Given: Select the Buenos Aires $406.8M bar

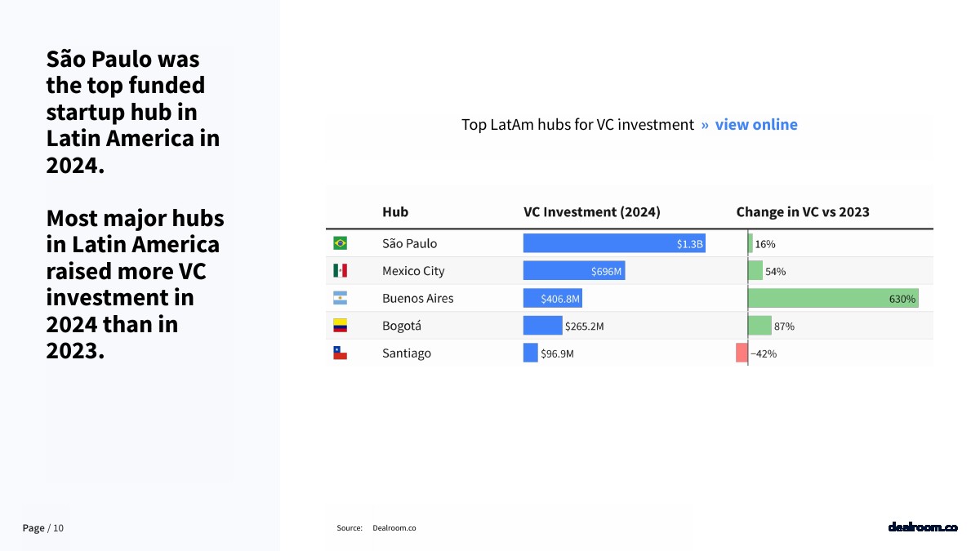Looking at the screenshot, I should pos(553,298).
